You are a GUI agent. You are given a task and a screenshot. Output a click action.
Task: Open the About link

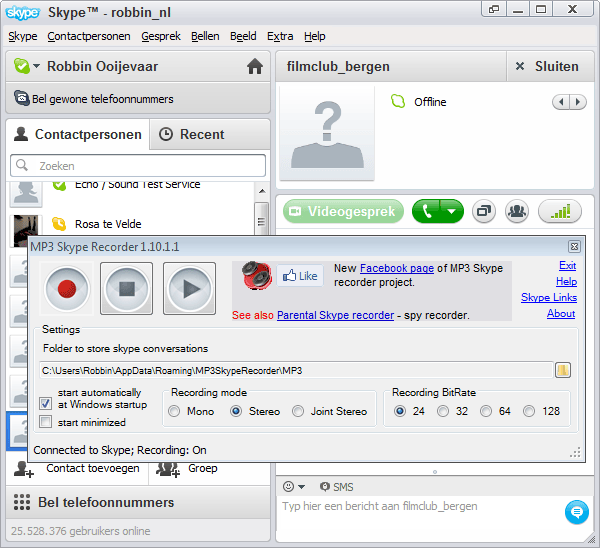click(561, 313)
